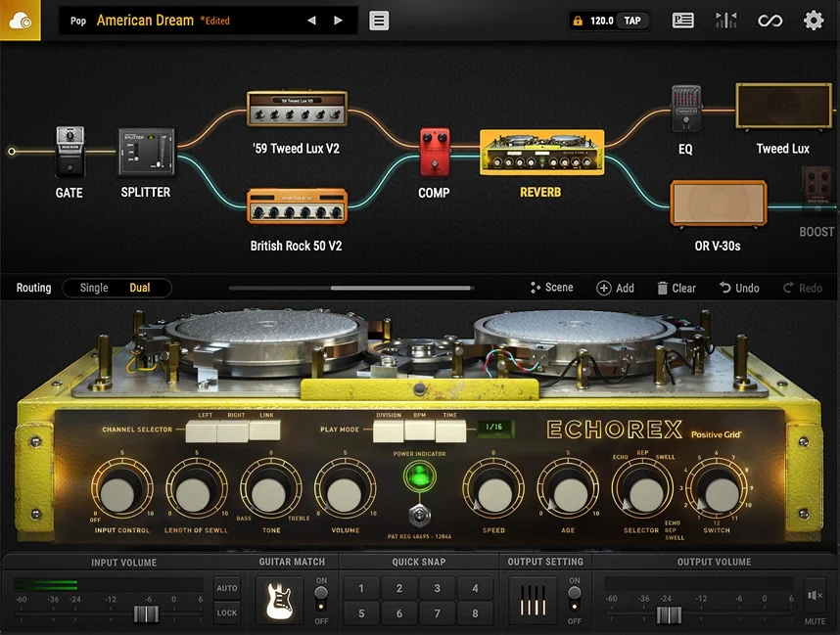Viewport: 840px width, 635px height.
Task: Select the red COMP pedal
Action: 435,152
